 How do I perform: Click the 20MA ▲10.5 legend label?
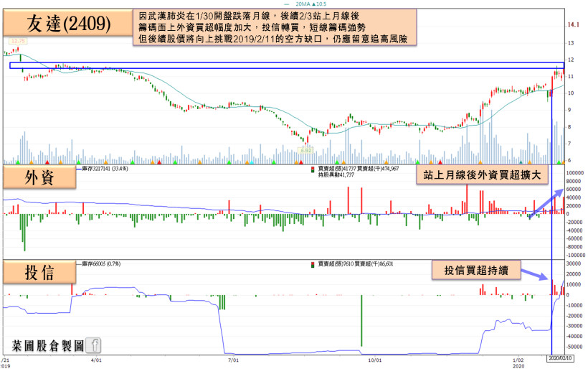(310, 4)
